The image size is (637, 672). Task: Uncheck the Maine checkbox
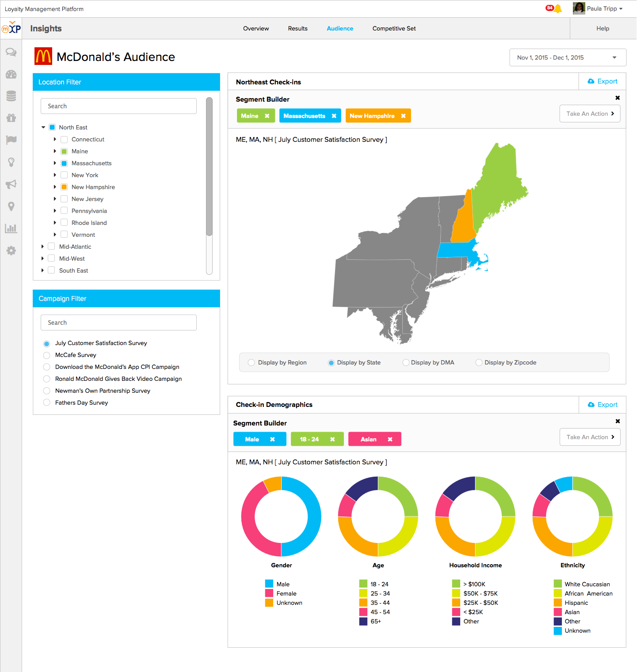click(64, 151)
